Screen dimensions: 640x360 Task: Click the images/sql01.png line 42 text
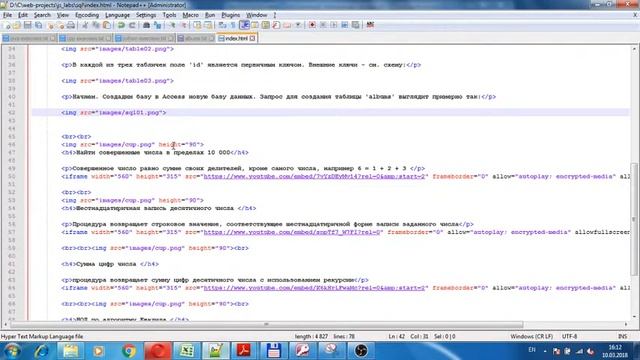pos(130,113)
